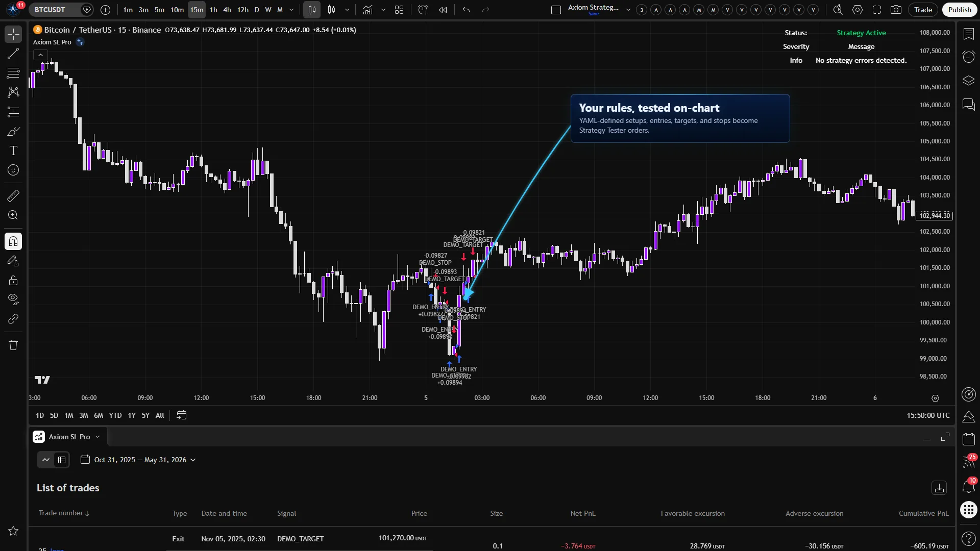Screen dimensions: 980x551
Task: Expand the timeframe list chevron after M
Action: tap(291, 10)
